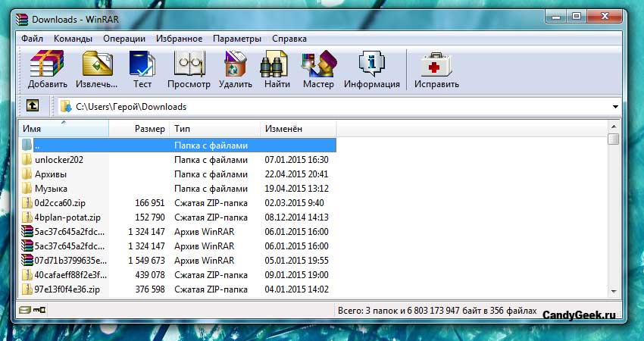Open the Параметры menu
Viewport: 644px width, 341px height.
coord(237,39)
